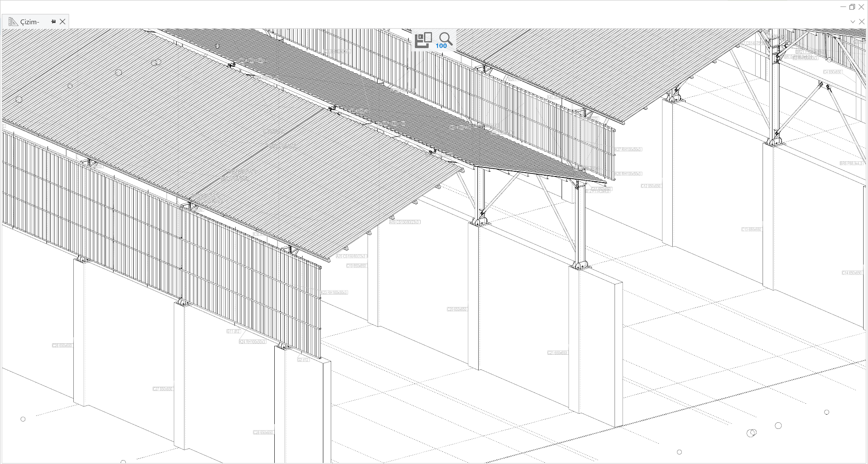This screenshot has width=868, height=464.
Task: Click the A19 purlin label
Action: coord(404,222)
